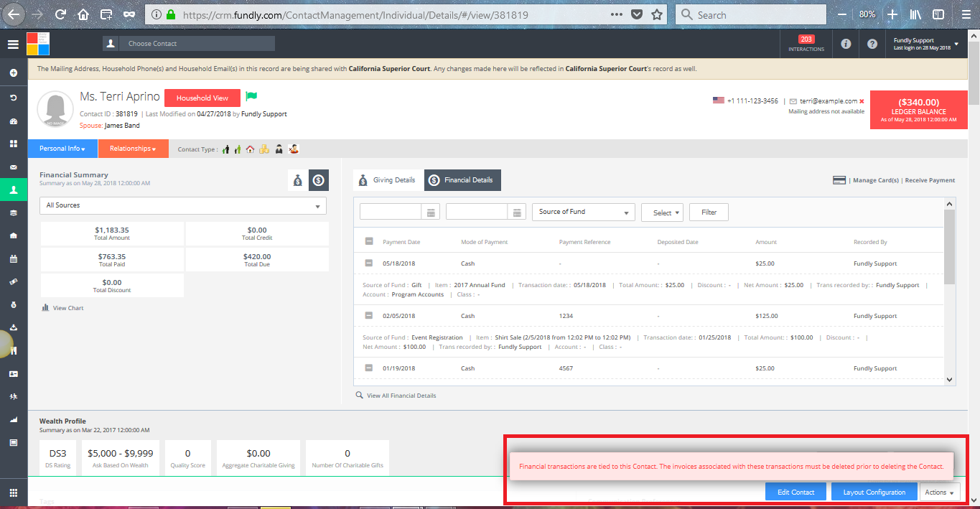Open the area chart reports sidebar icon
The image size is (980, 509).
point(13,419)
